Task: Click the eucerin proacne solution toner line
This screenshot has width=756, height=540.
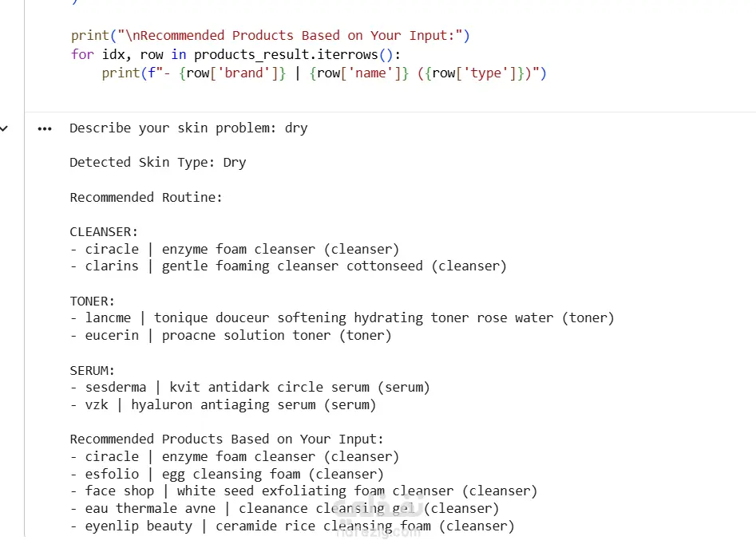Action: (231, 335)
